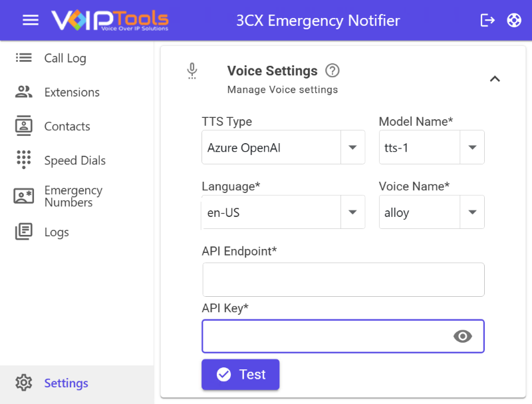Collapse the Voice Settings panel

click(494, 79)
